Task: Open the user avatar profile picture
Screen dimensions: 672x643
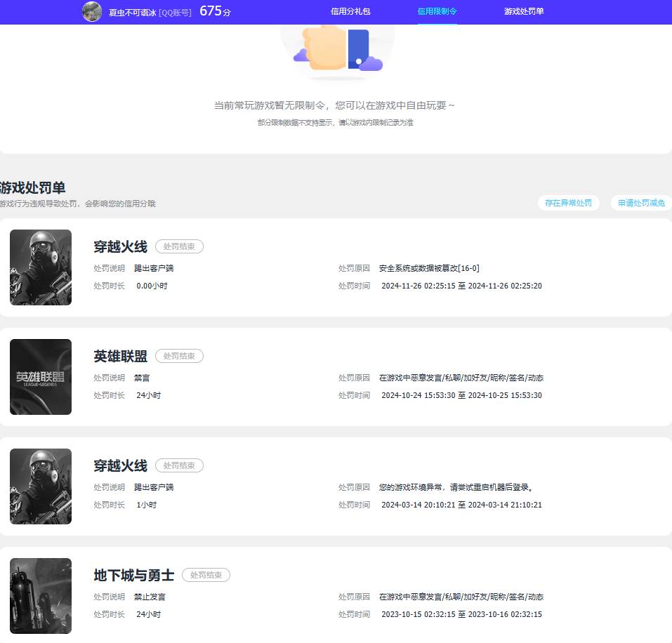Action: point(91,11)
